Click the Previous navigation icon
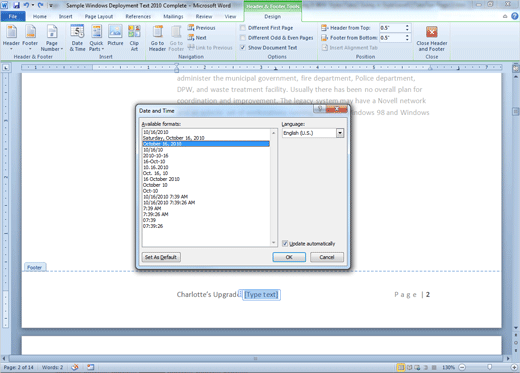Screen dimensions: 520x373 [x=191, y=28]
